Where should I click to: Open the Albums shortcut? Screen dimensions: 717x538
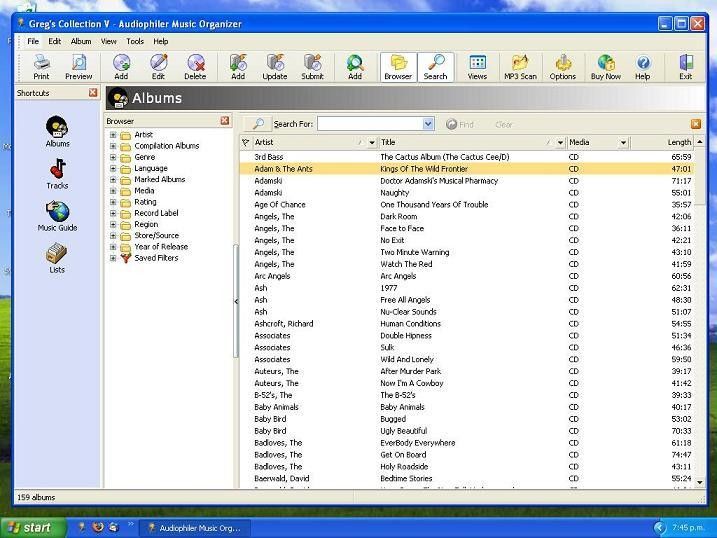tap(58, 132)
